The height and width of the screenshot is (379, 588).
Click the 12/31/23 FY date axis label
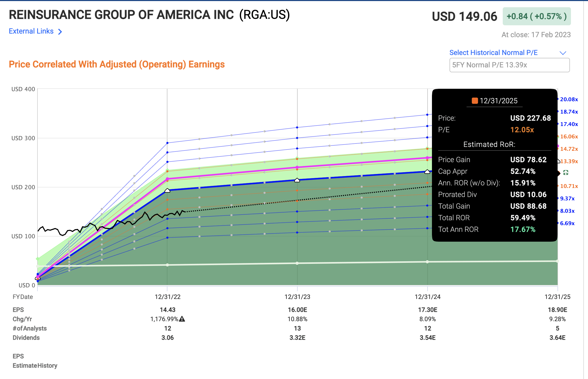297,297
